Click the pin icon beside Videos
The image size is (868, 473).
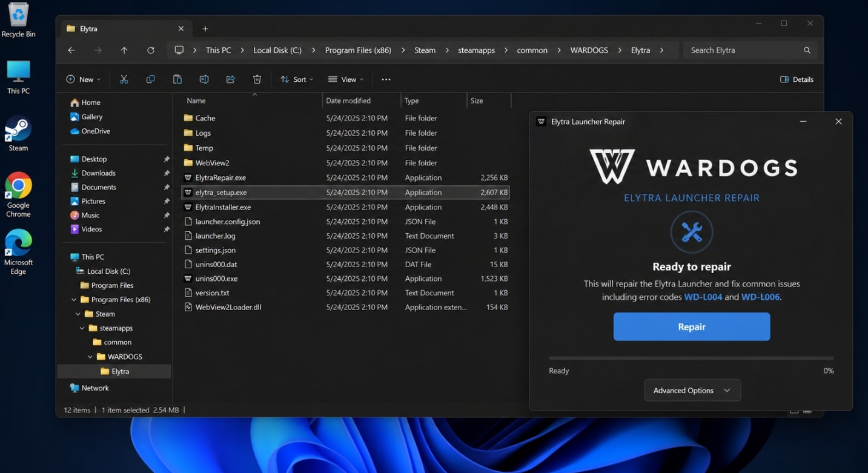[167, 230]
